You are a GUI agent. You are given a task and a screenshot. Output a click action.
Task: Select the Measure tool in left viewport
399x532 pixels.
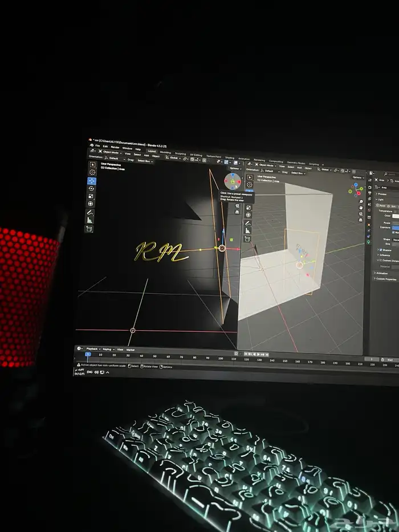point(91,220)
